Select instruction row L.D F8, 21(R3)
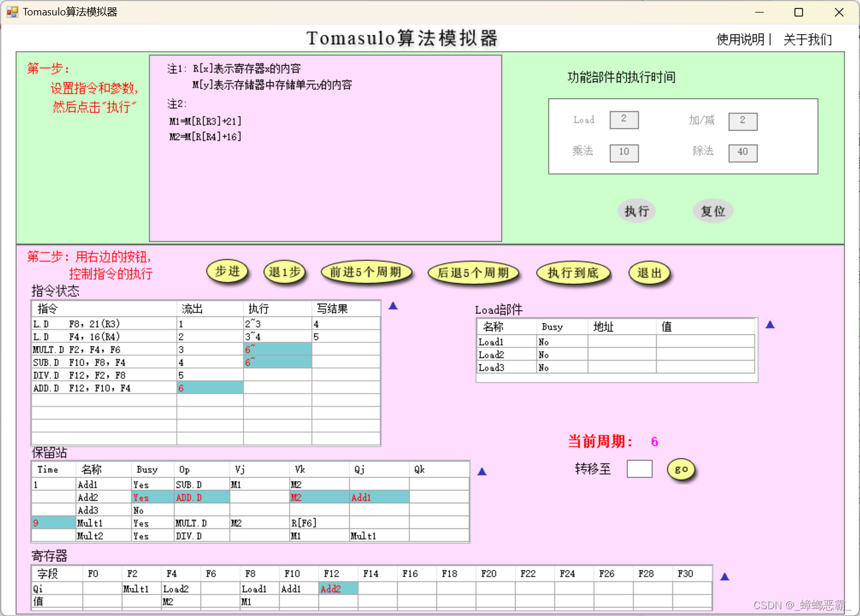This screenshot has height=616, width=860. pos(206,324)
